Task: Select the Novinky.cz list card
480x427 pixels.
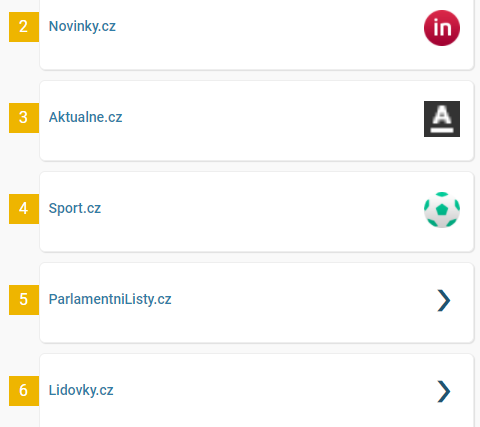Action: (257, 35)
